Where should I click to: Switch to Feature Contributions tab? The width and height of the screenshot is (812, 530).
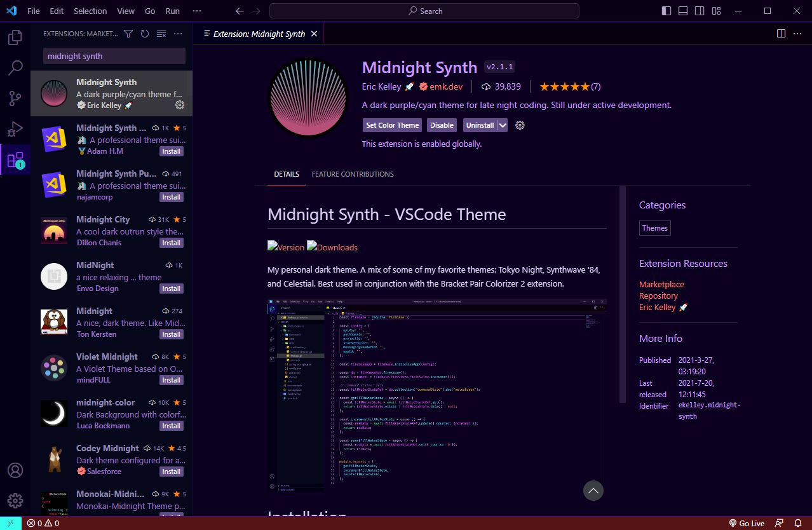coord(353,174)
